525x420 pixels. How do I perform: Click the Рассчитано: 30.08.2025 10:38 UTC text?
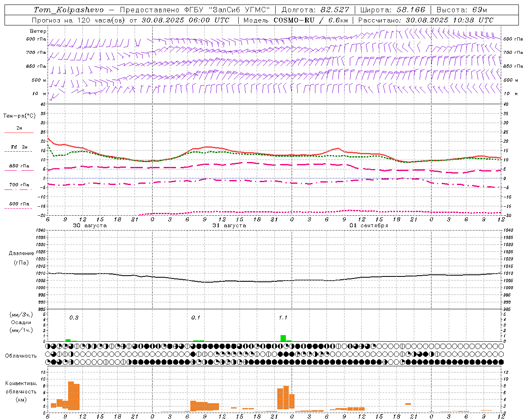(426, 20)
